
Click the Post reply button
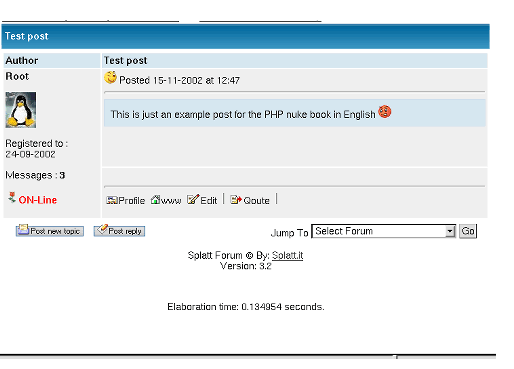119,231
